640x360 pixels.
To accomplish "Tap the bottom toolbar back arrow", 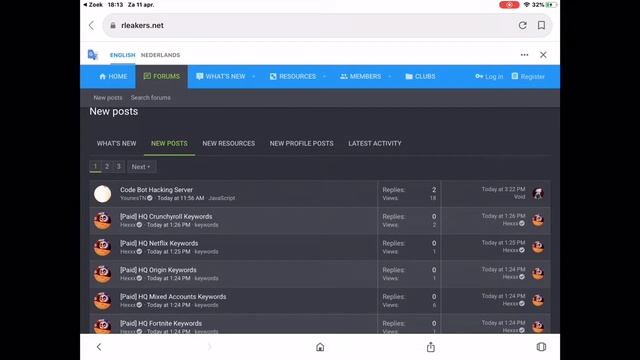I will tap(99, 347).
